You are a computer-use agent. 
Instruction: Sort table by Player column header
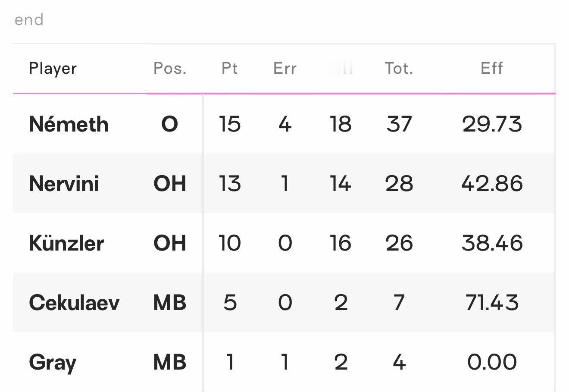[x=53, y=69]
